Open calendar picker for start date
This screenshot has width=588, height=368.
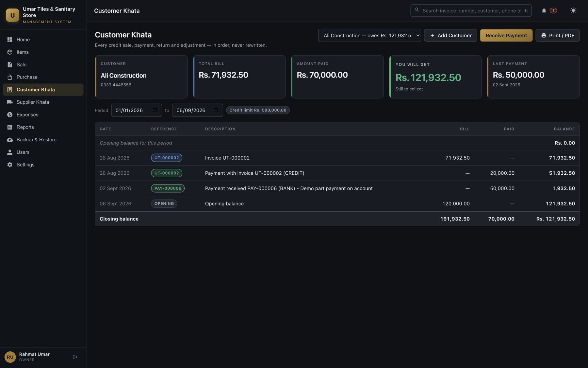tap(155, 110)
